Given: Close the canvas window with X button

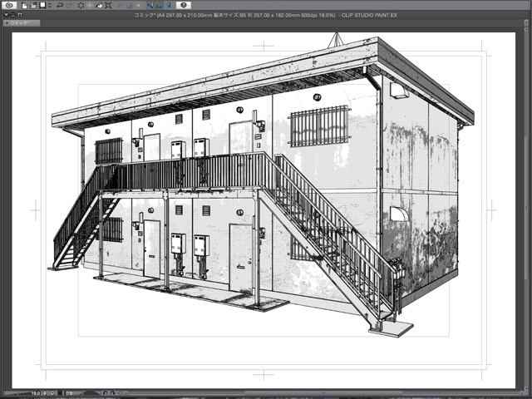Looking at the screenshot, I should point(6,15).
